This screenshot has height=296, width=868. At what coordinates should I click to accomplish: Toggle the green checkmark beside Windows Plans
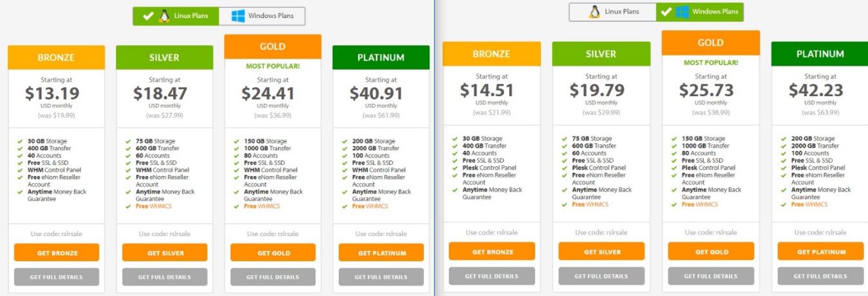pos(666,12)
